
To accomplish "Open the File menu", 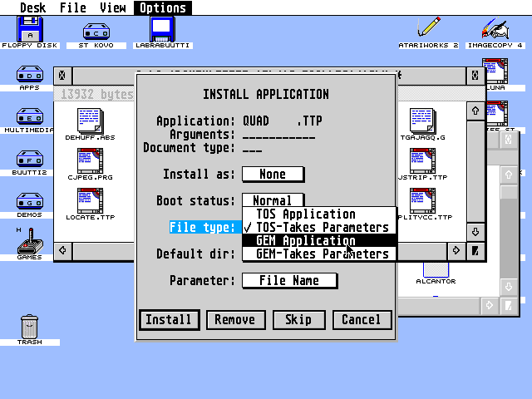I will (73, 7).
